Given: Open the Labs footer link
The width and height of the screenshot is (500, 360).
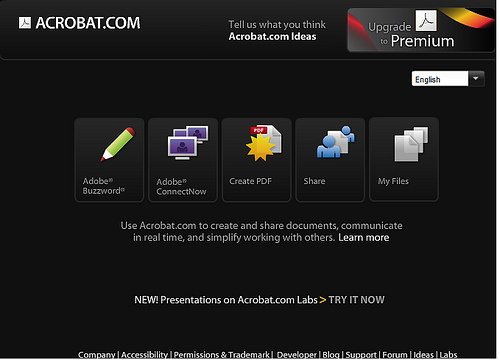Looking at the screenshot, I should coord(448,355).
